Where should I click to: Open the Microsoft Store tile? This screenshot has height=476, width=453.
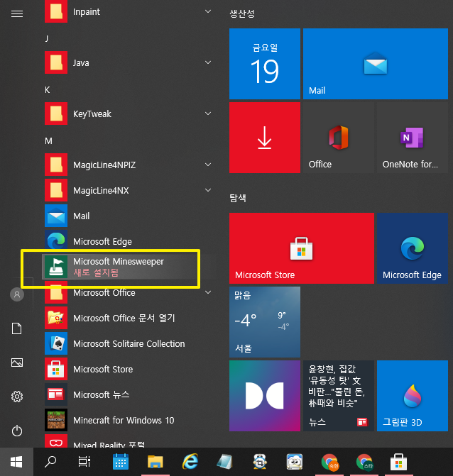tap(301, 248)
